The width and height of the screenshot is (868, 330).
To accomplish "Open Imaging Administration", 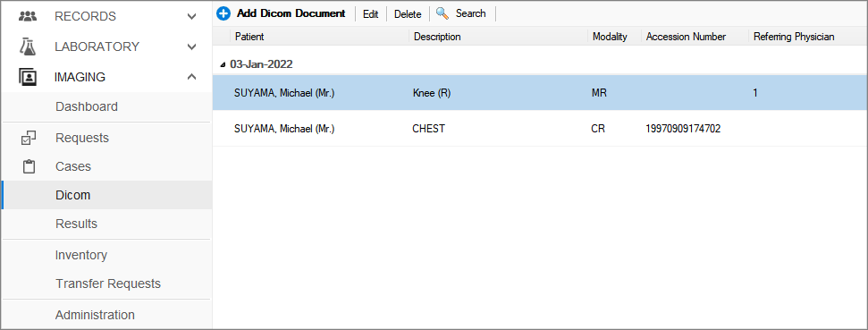I will click(x=95, y=315).
